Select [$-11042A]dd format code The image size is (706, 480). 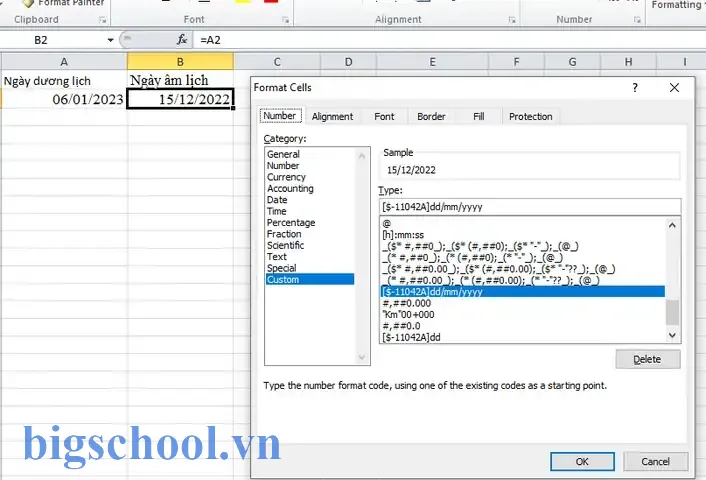click(523, 337)
